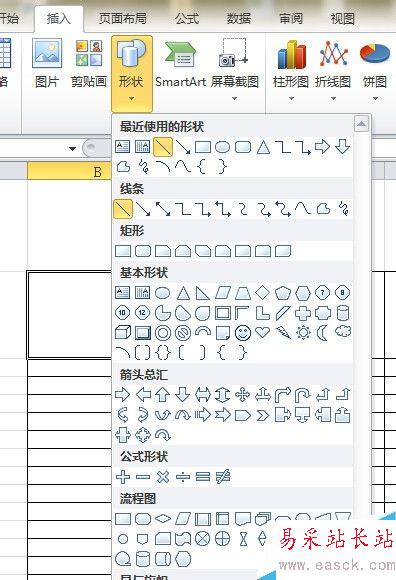Click the shapes gallery scroll-up arrow
The image size is (396, 580).
[x=361, y=124]
